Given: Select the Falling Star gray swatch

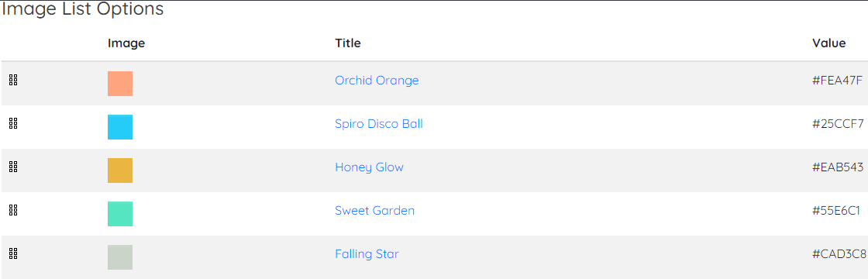Looking at the screenshot, I should (120, 257).
